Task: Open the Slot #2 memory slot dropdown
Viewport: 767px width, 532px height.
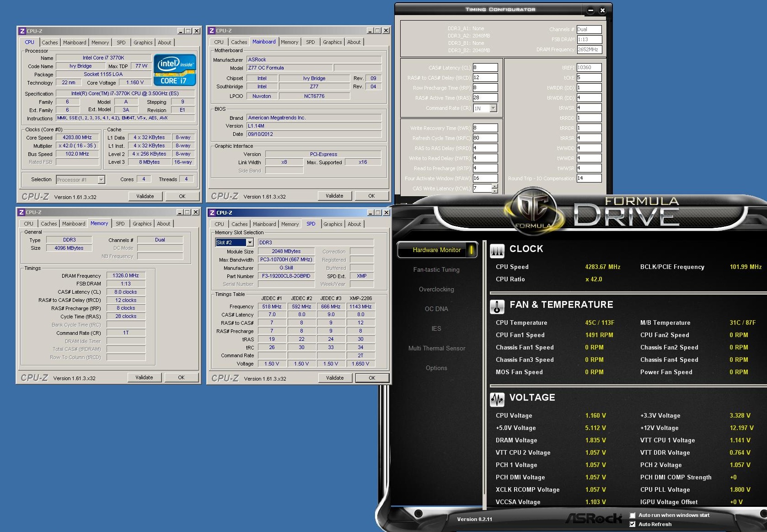Action: pyautogui.click(x=250, y=242)
